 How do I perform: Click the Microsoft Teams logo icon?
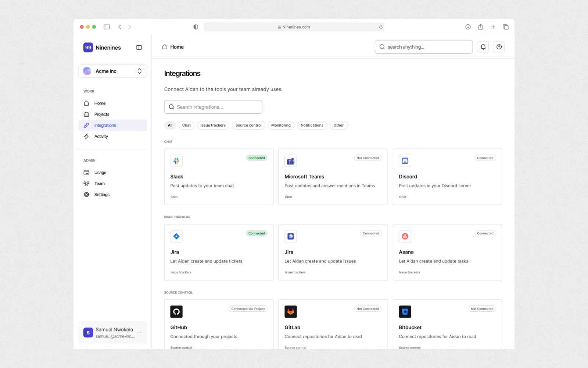point(291,161)
